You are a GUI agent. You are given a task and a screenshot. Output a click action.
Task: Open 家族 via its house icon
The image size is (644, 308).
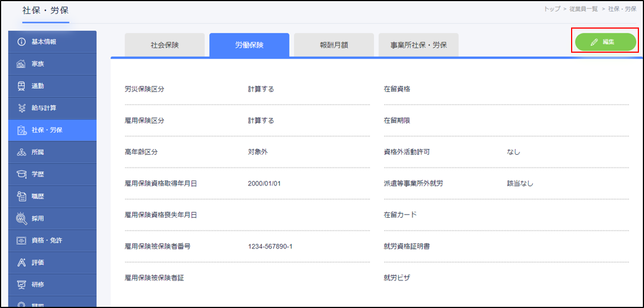[22, 64]
